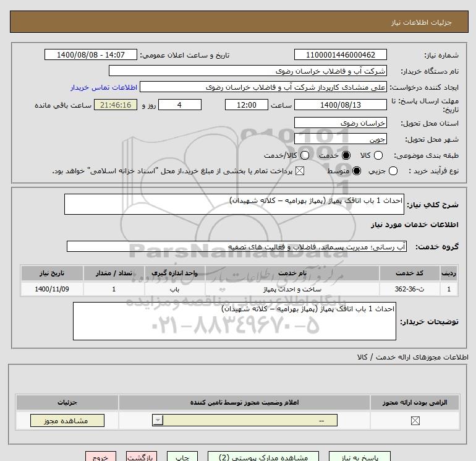Click the اطلاعات خدمات مورد نیاز heading
Viewport: 476px width, 461px height.
(x=414, y=225)
